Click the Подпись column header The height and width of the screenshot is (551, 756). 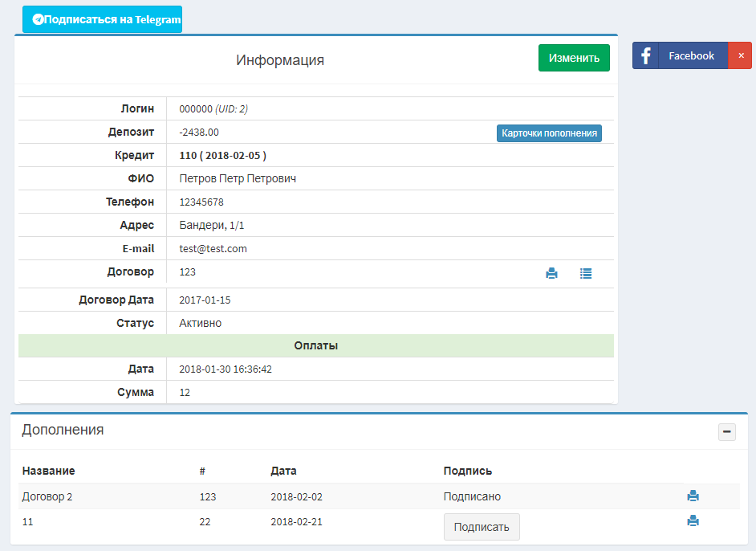coord(467,471)
